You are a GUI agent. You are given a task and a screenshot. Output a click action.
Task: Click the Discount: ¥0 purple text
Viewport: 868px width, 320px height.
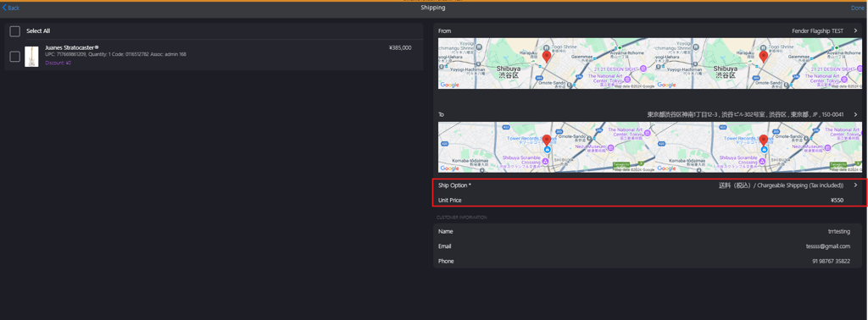click(58, 63)
